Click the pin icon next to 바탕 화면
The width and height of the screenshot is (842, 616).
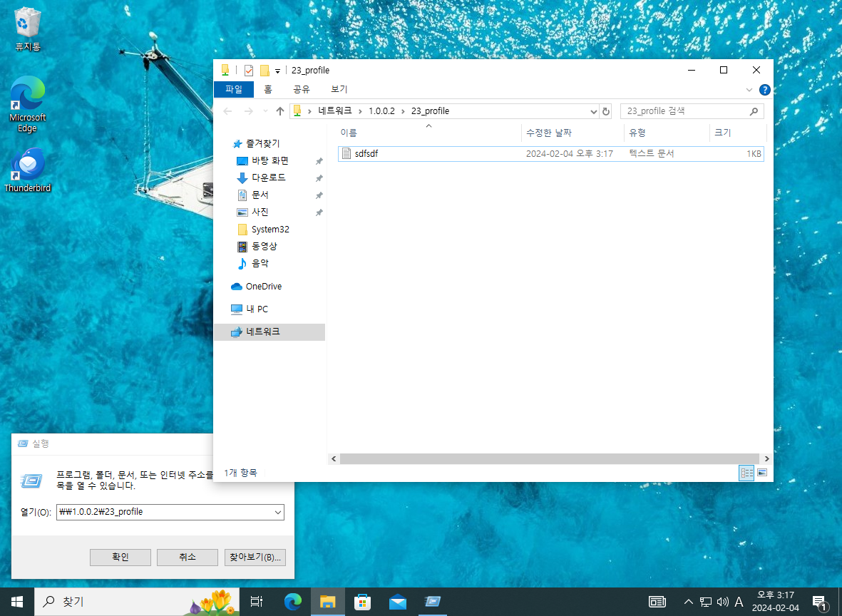pyautogui.click(x=319, y=161)
